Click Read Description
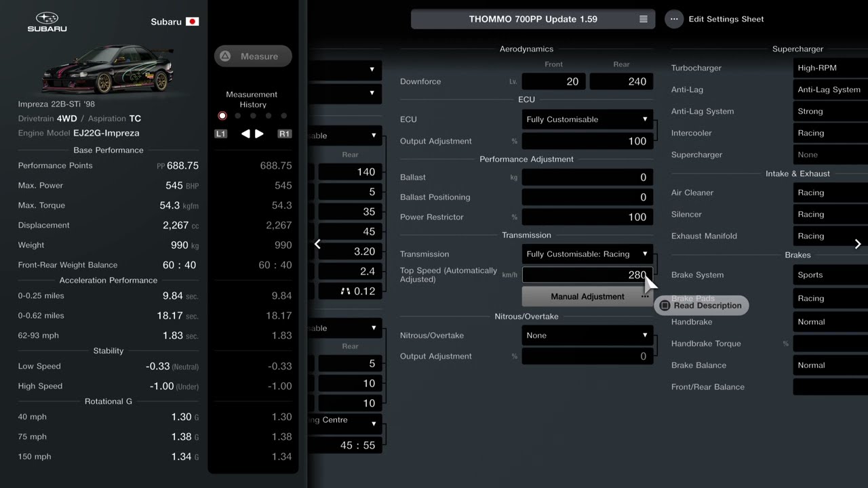 pos(702,306)
